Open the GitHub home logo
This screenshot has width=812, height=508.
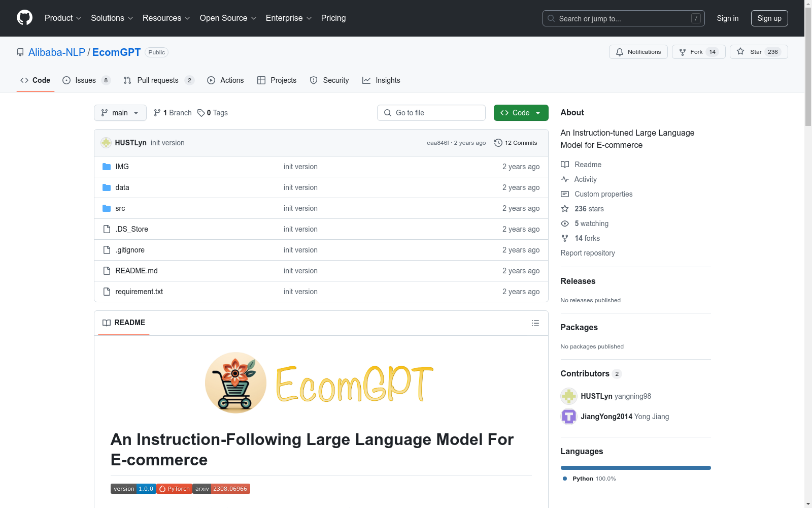tap(24, 18)
